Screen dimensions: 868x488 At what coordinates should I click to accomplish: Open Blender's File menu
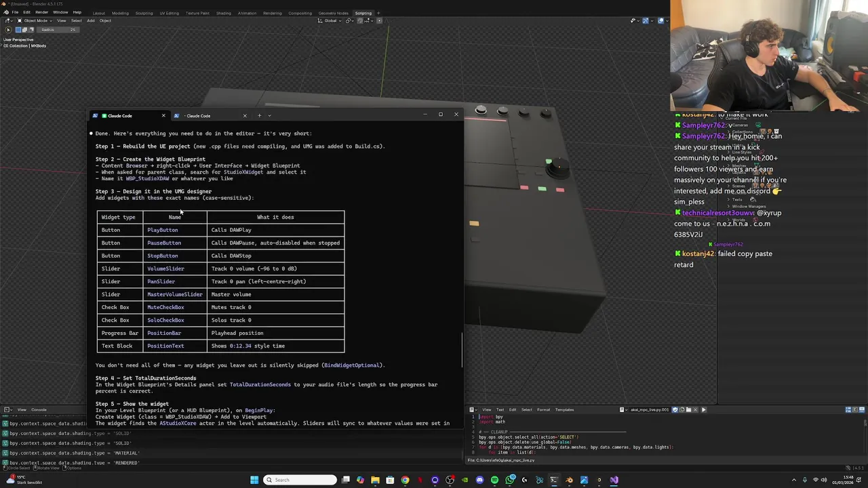click(15, 12)
